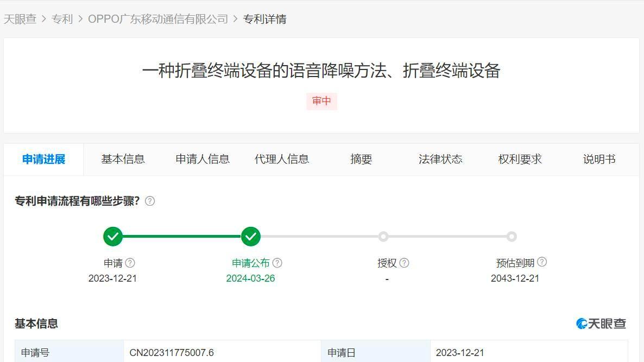Image resolution: width=644 pixels, height=362 pixels.
Task: Select the 法律状态 tab
Action: pos(440,159)
